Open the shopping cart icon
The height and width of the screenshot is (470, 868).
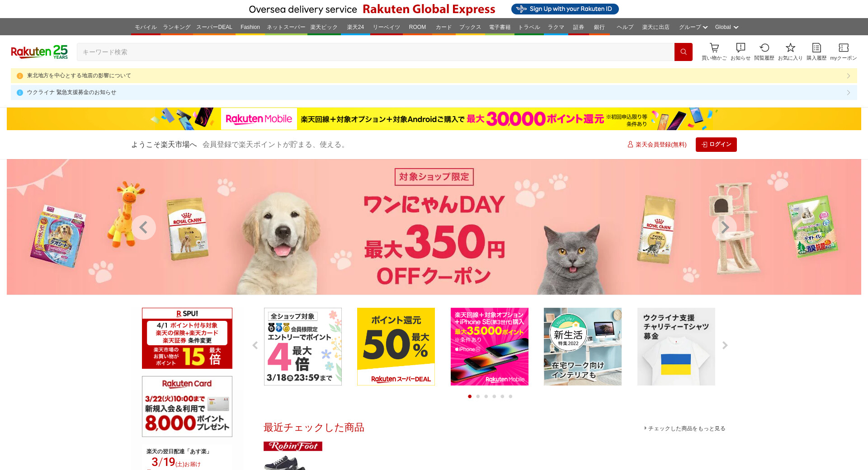714,52
